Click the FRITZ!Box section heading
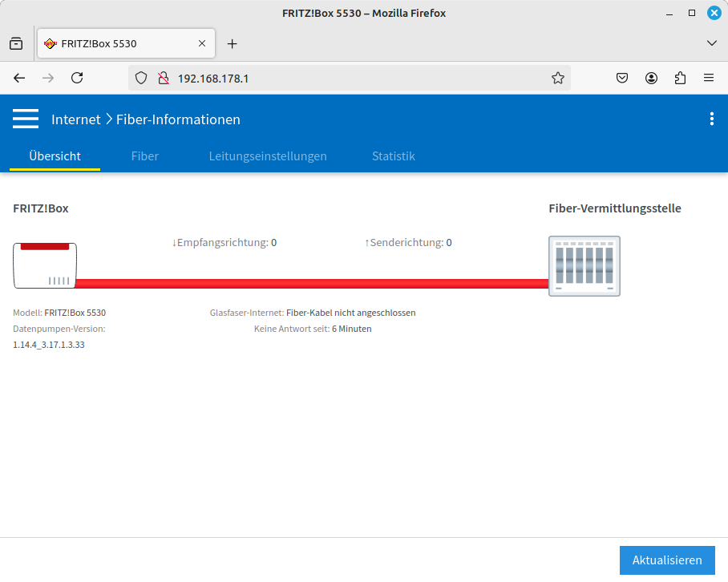The height and width of the screenshot is (582, 728). (41, 208)
